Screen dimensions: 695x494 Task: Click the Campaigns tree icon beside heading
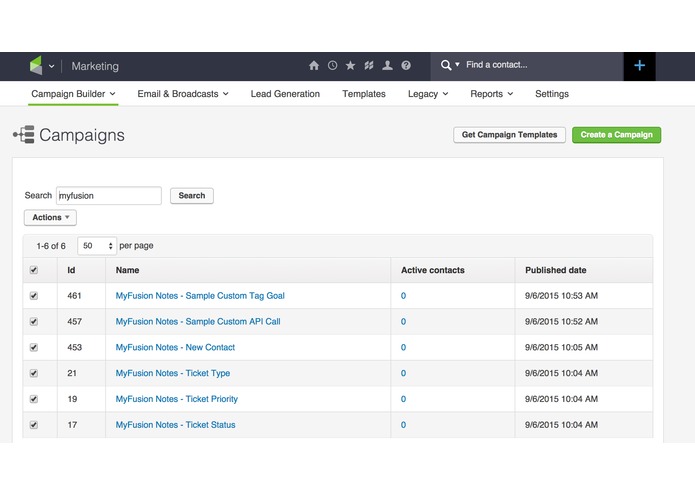[24, 134]
